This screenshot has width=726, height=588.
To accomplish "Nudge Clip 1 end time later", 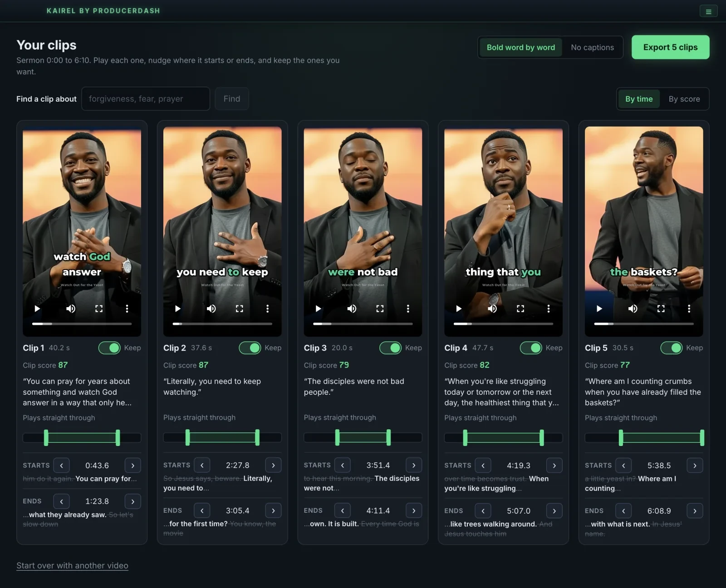I will click(x=132, y=501).
